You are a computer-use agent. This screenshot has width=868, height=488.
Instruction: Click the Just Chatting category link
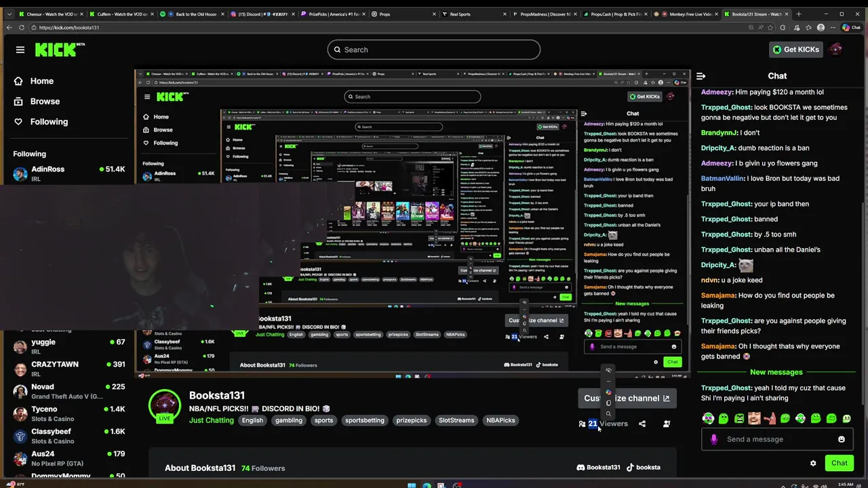[211, 420]
